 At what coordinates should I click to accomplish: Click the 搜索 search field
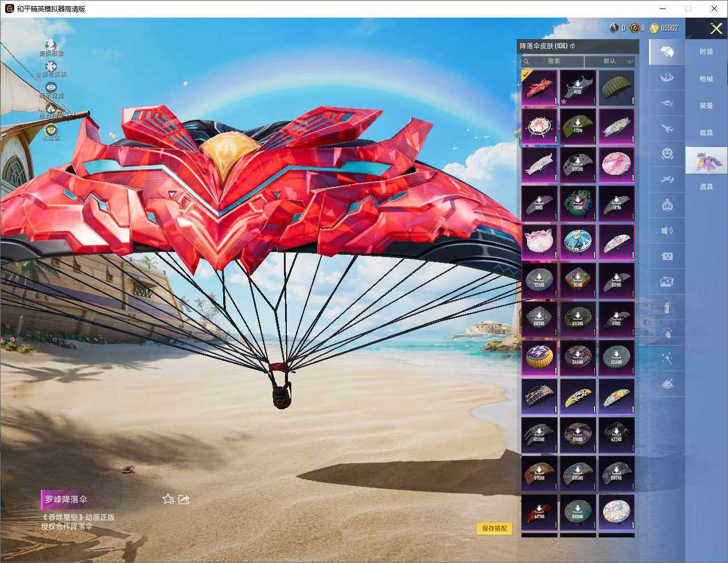pyautogui.click(x=553, y=61)
